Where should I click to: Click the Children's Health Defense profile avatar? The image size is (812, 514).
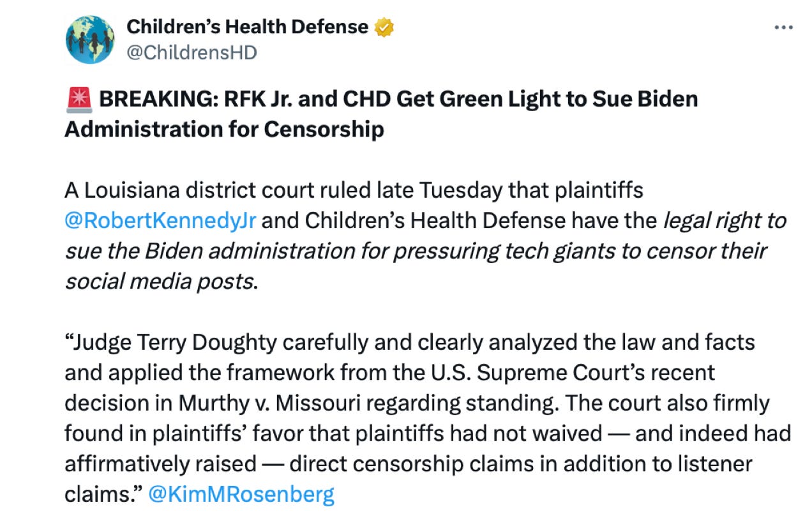[90, 40]
